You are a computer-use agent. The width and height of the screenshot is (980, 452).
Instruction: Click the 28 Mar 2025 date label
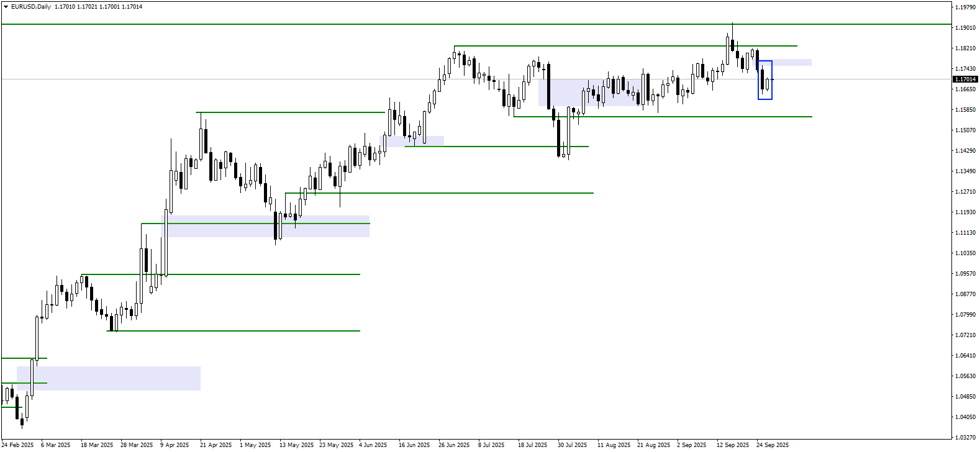pos(137,445)
